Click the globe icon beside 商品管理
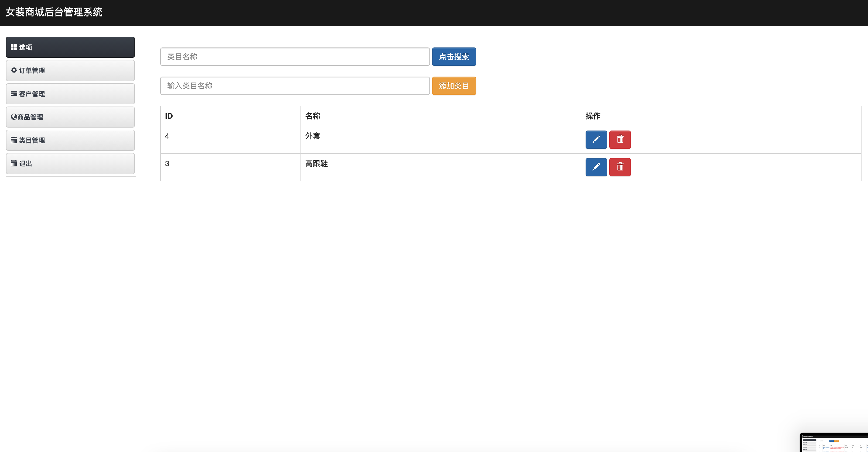The image size is (868, 452). click(14, 117)
